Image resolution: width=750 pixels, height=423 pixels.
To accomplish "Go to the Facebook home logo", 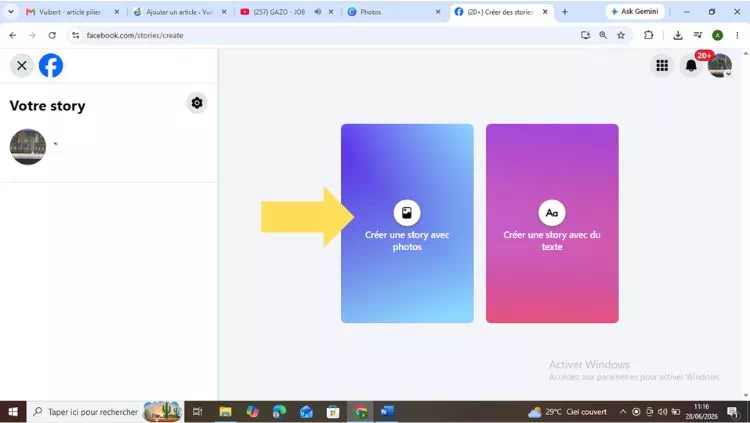I will tap(51, 66).
